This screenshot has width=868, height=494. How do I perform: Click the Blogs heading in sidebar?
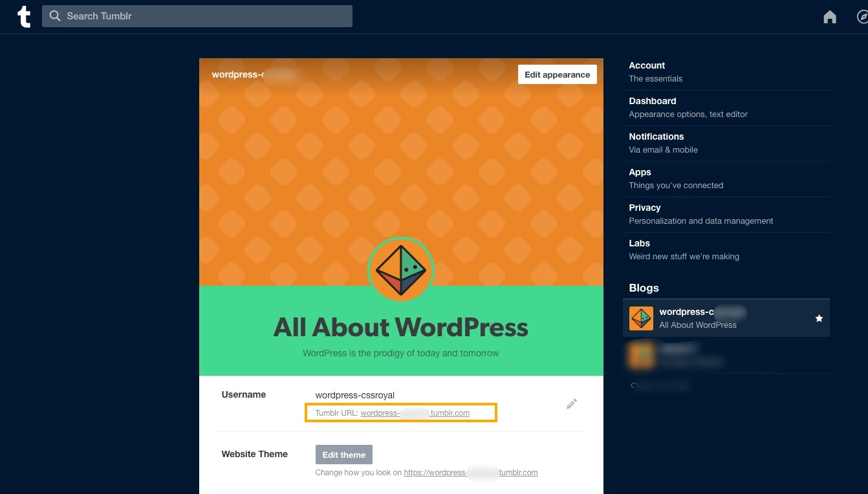(644, 288)
